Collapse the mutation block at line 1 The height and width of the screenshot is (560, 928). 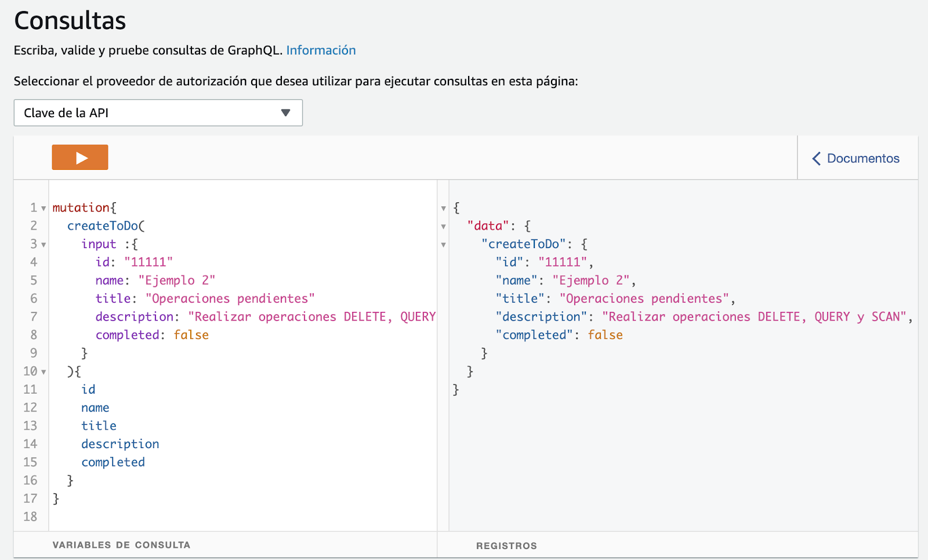[x=43, y=209]
